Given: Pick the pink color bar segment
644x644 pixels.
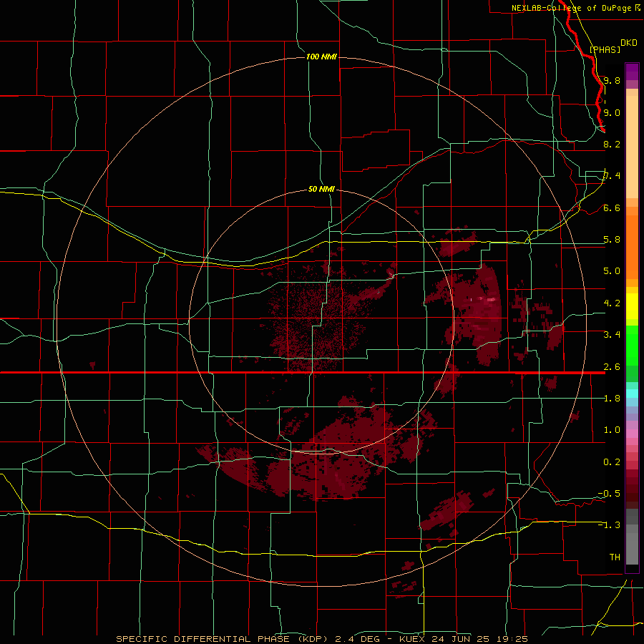Looking at the screenshot, I should coord(632,434).
